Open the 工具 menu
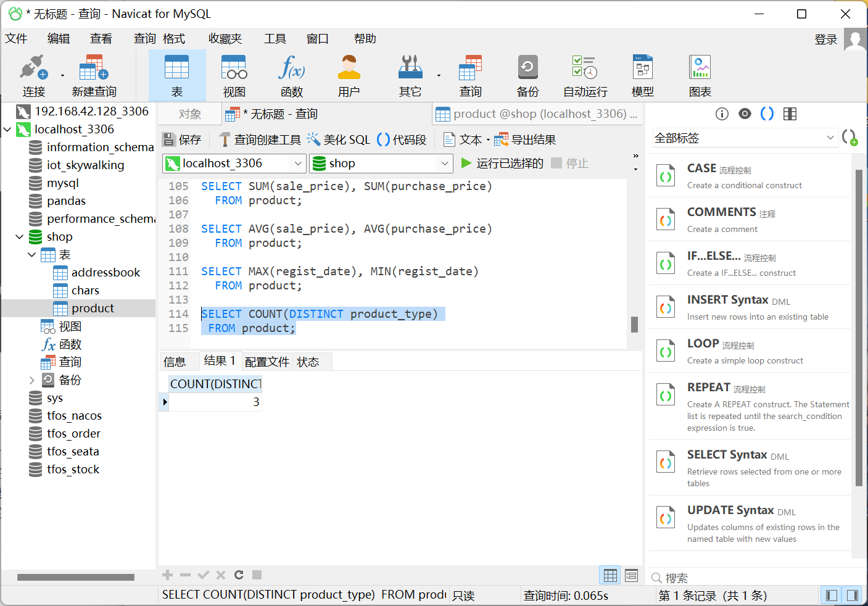This screenshot has width=868, height=606. click(275, 39)
